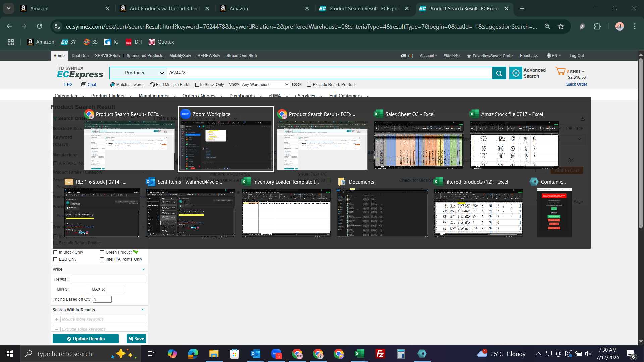Open SS bookmark
The image size is (644, 362).
(x=91, y=42)
